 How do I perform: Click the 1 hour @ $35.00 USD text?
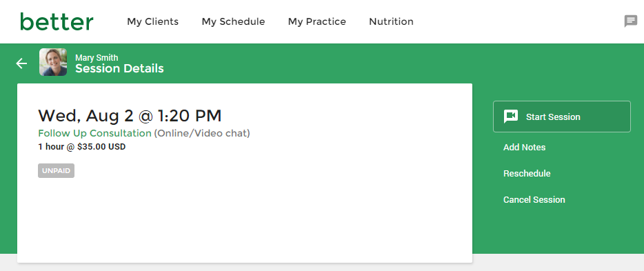[x=82, y=147]
